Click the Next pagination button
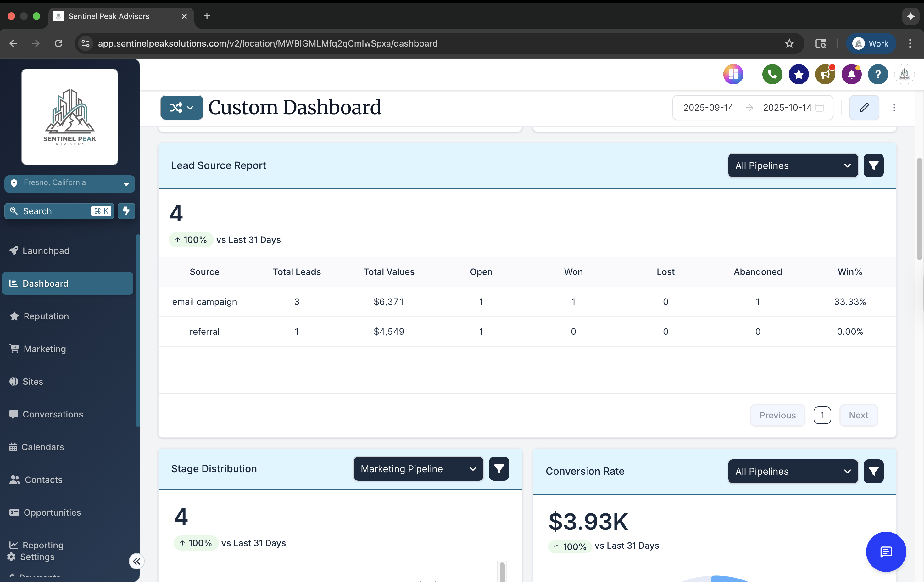 (x=858, y=415)
